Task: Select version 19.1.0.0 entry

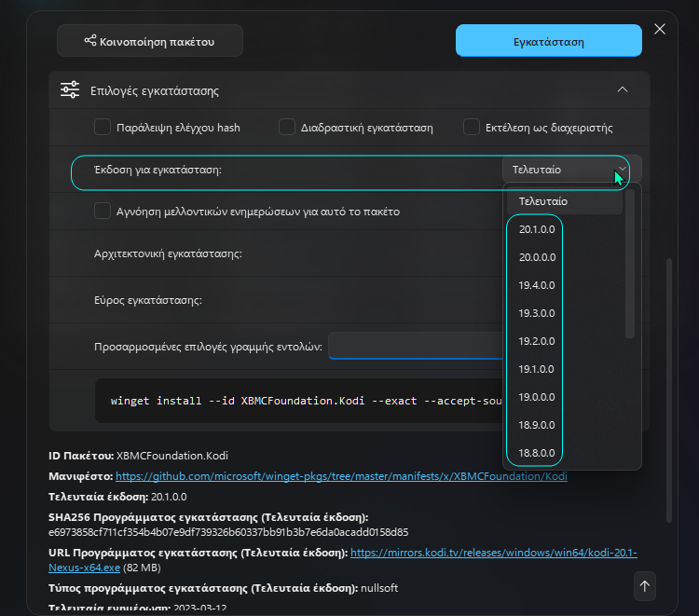Action: click(x=536, y=370)
